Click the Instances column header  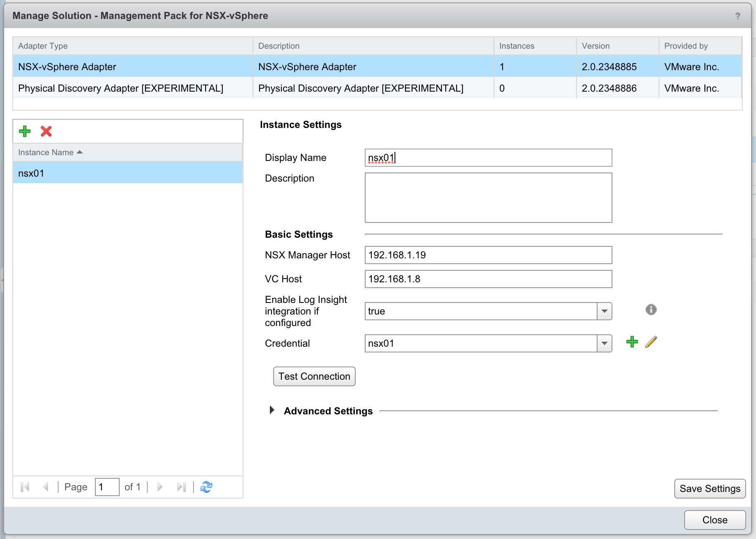(x=535, y=46)
